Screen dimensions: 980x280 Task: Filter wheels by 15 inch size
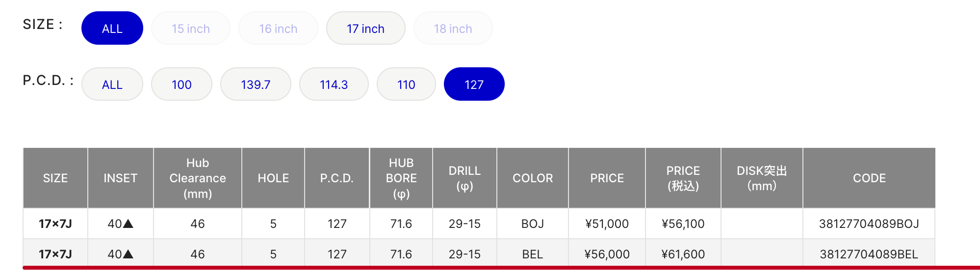pyautogui.click(x=191, y=28)
